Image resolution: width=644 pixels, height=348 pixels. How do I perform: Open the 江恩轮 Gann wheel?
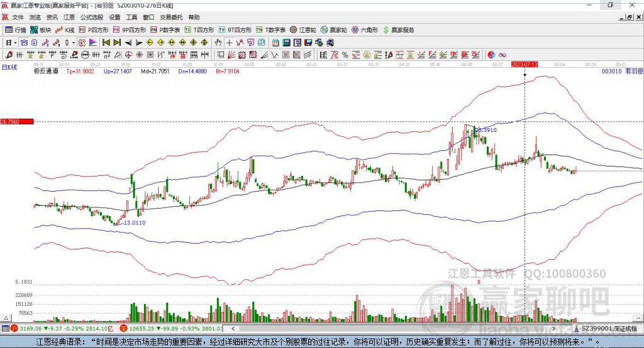[x=303, y=30]
